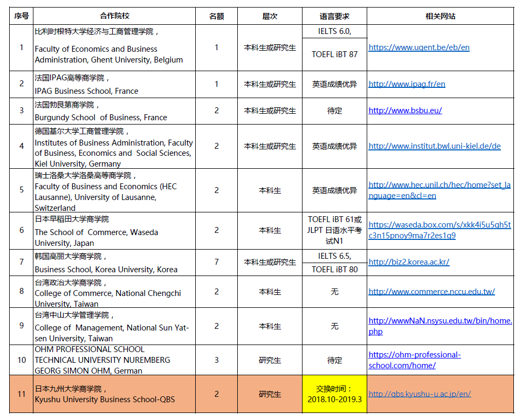Click the 待定 cell in OHM row
The image size is (522, 420).
pos(334,360)
